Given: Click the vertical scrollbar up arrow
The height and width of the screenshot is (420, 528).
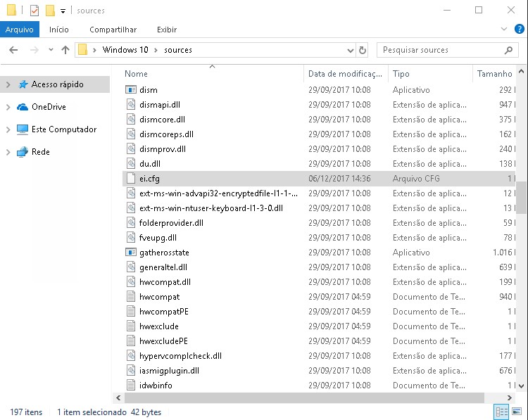Looking at the screenshot, I should pyautogui.click(x=521, y=71).
